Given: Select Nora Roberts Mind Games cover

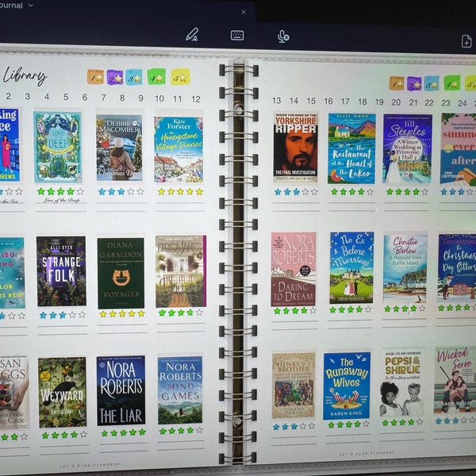Looking at the screenshot, I should (180, 390).
